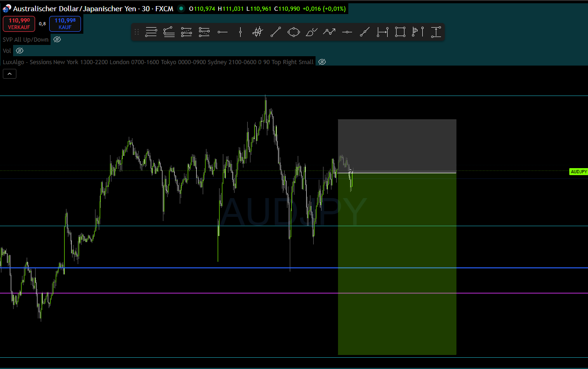Hide the LuxAlgo Sessions indicator

point(322,61)
